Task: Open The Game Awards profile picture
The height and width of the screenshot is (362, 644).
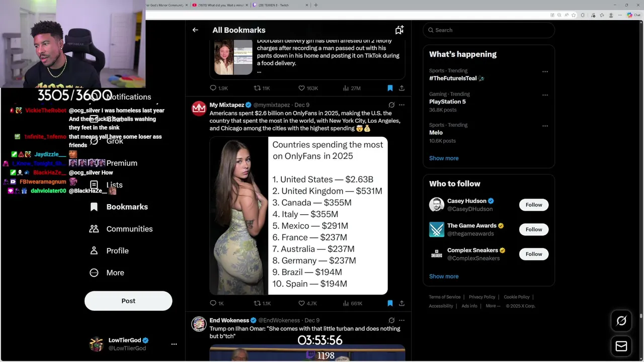Action: [437, 229]
